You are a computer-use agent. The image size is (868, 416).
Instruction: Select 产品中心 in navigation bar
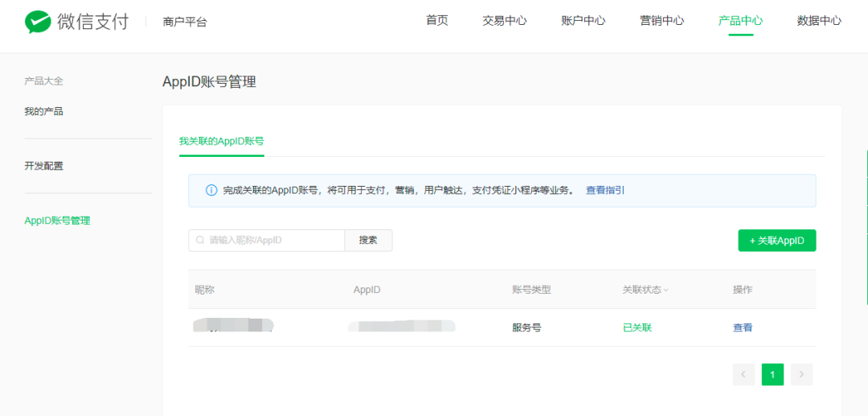[x=740, y=21]
